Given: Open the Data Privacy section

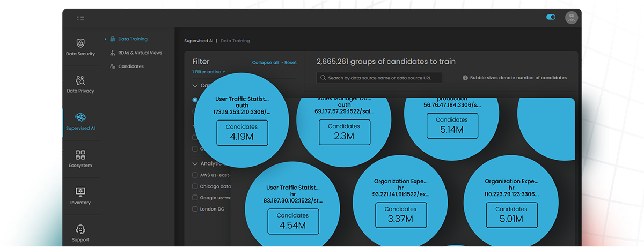Looking at the screenshot, I should 80,85.
